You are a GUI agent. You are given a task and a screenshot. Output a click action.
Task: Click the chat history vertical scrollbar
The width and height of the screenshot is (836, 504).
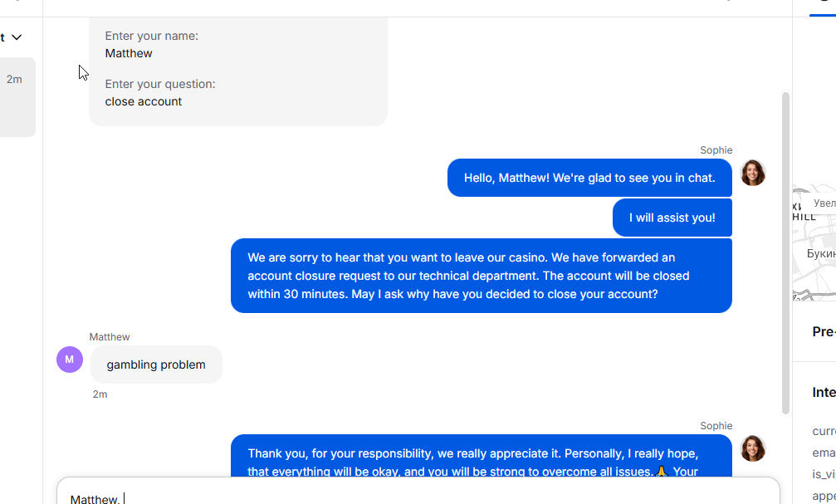[785, 252]
